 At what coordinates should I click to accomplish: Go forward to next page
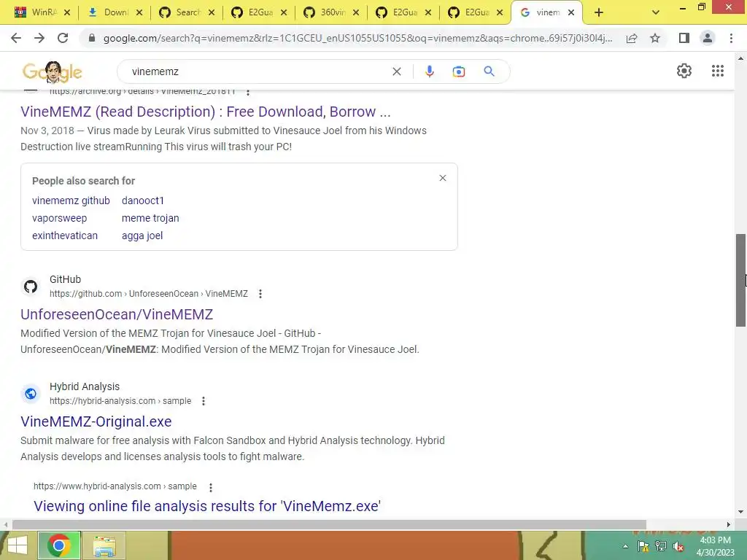click(39, 38)
